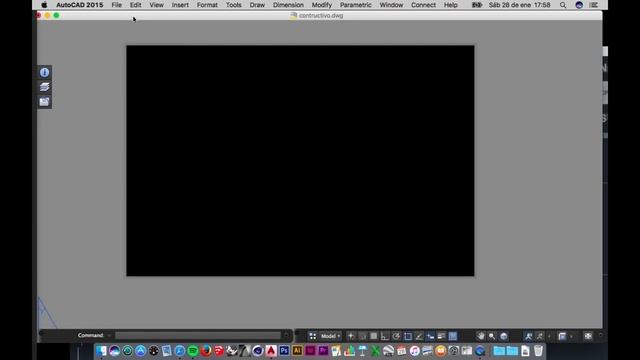
Task: Open Notification Center in menu bar
Action: [594, 5]
